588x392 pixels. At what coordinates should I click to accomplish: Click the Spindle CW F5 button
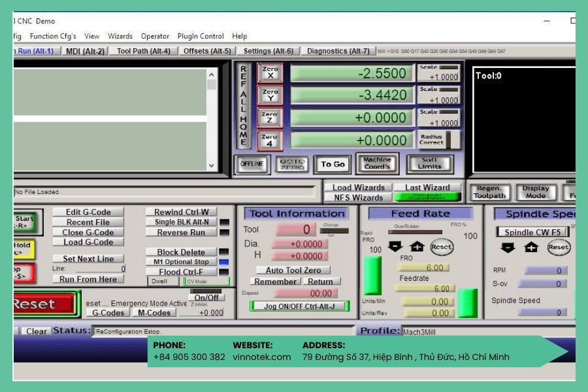tap(532, 232)
